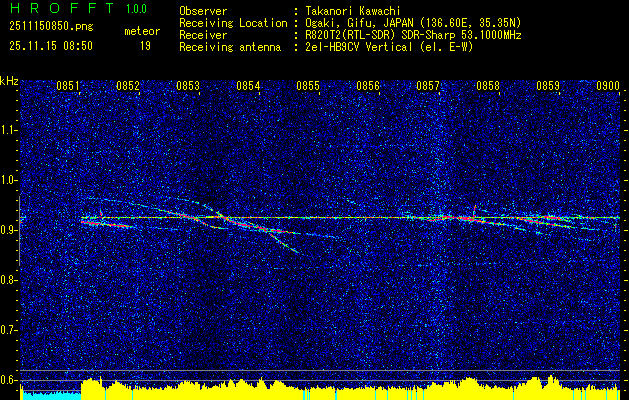Click the 1.1 kHz axis label
629x400 pixels.
coord(10,130)
